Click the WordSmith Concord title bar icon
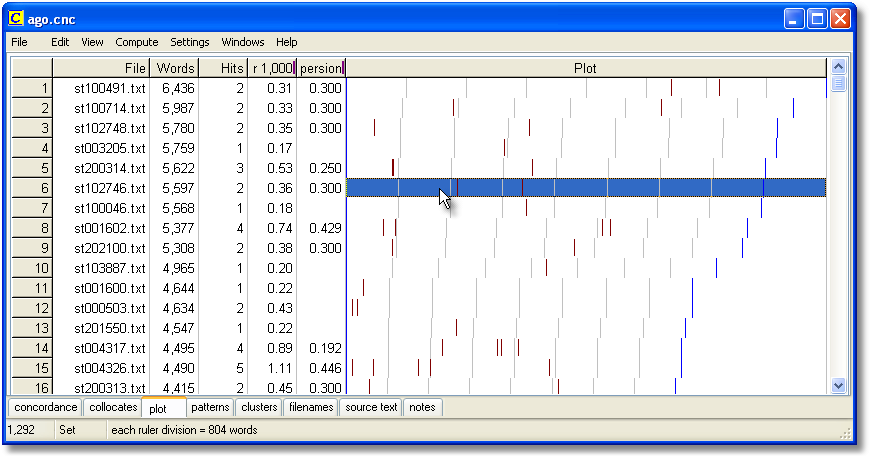Image resolution: width=871 pixels, height=459 pixels. pos(16,18)
